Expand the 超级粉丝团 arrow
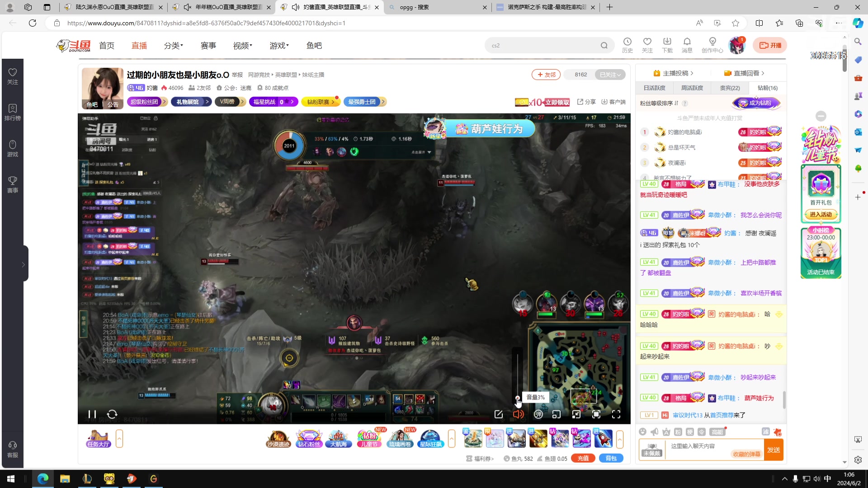Screen dimensions: 868x488 click(x=165, y=102)
